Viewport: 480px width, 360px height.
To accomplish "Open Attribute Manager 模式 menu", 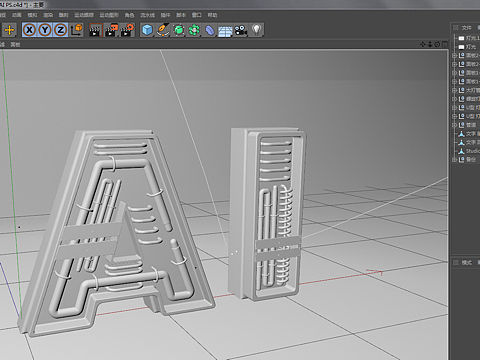I will point(467,263).
